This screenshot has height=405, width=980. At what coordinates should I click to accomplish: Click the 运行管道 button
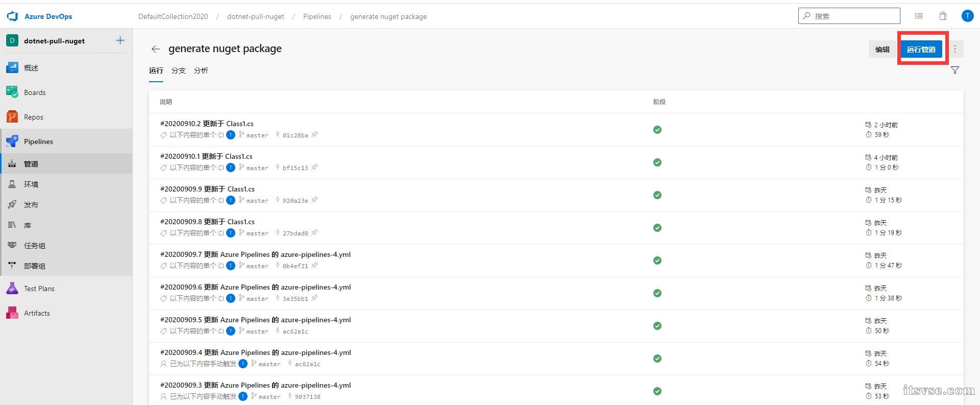pyautogui.click(x=921, y=50)
